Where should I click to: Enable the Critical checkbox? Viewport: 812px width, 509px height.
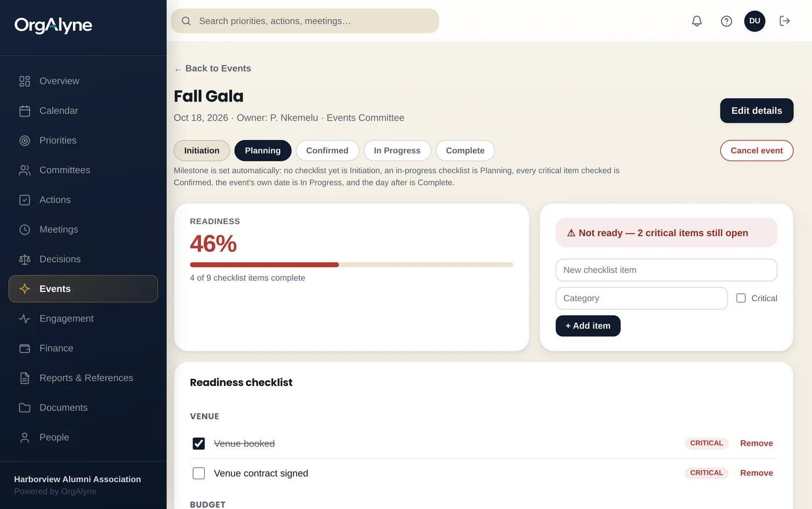pyautogui.click(x=741, y=298)
